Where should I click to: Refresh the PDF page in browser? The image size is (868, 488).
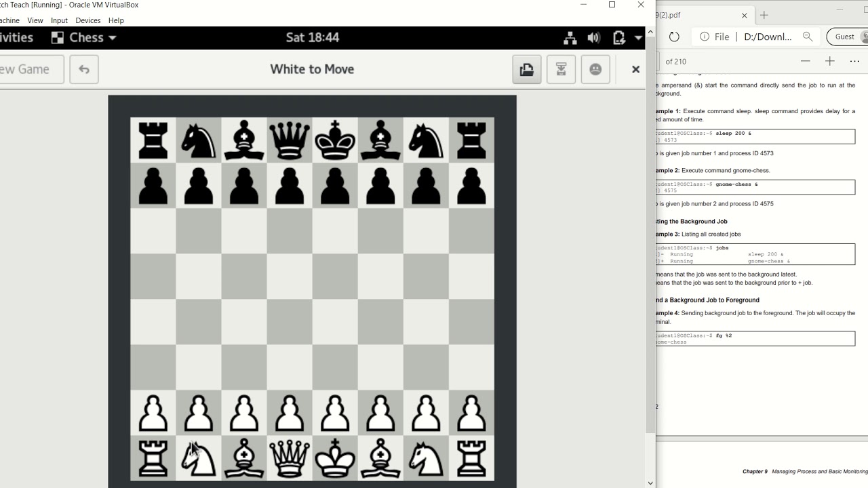674,37
